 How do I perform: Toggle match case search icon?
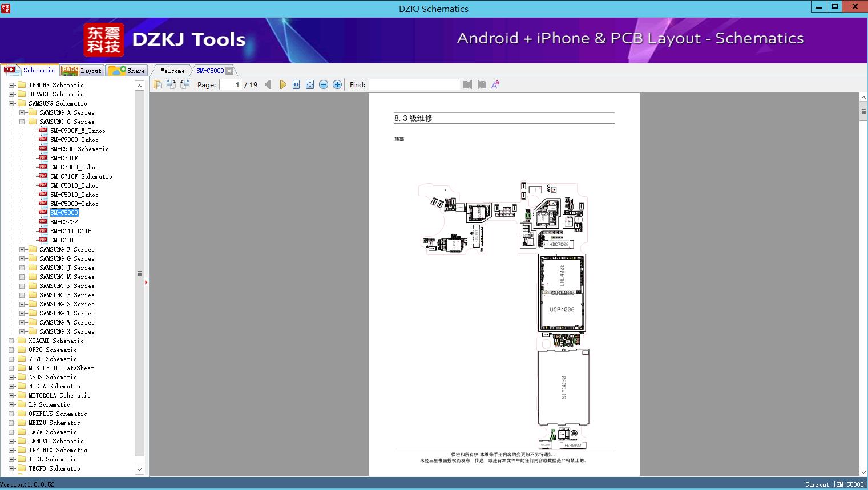pos(495,84)
